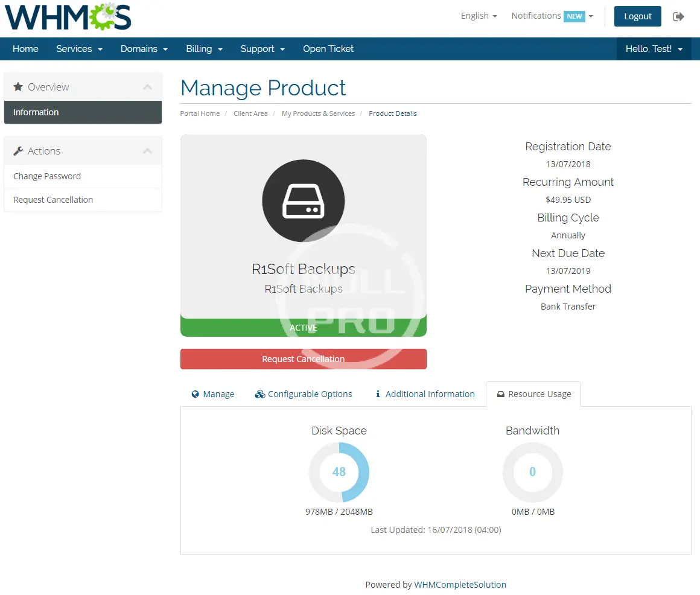Screen dimensions: 700x595
Task: Open the English language dropdown
Action: [x=479, y=16]
